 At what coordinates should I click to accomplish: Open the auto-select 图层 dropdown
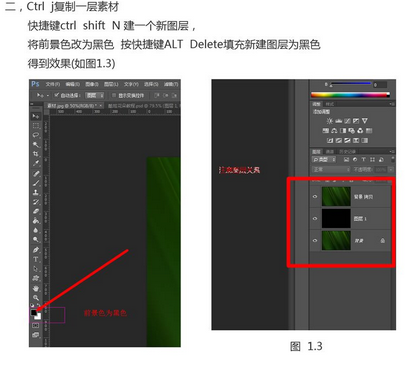tap(95, 95)
